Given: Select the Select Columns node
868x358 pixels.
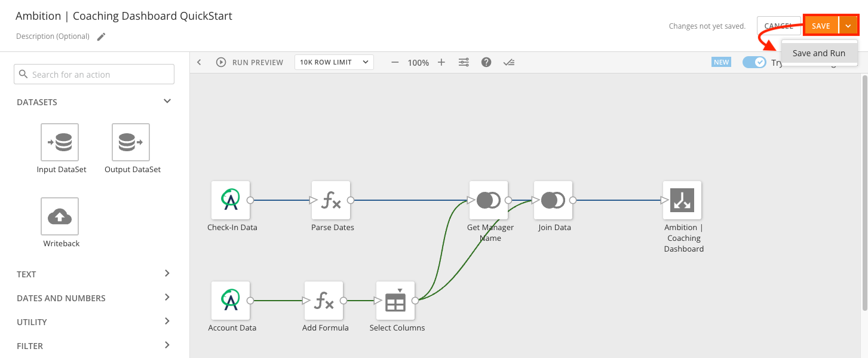Looking at the screenshot, I should tap(395, 301).
